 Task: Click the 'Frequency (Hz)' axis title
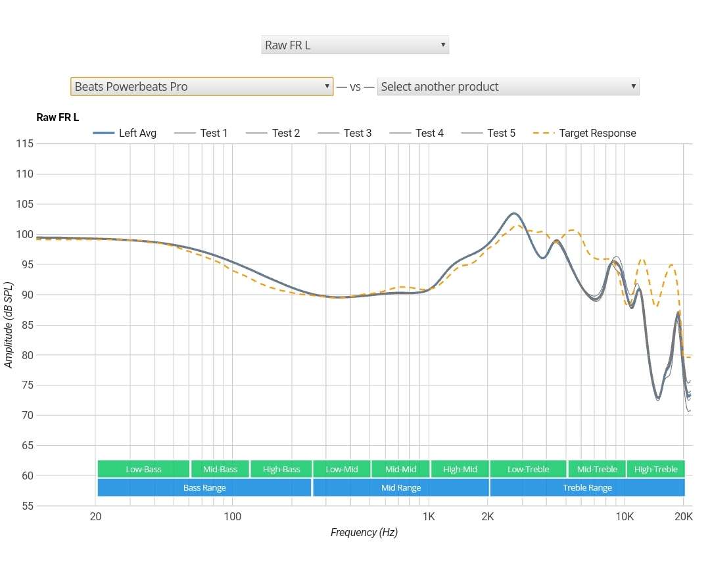(364, 532)
